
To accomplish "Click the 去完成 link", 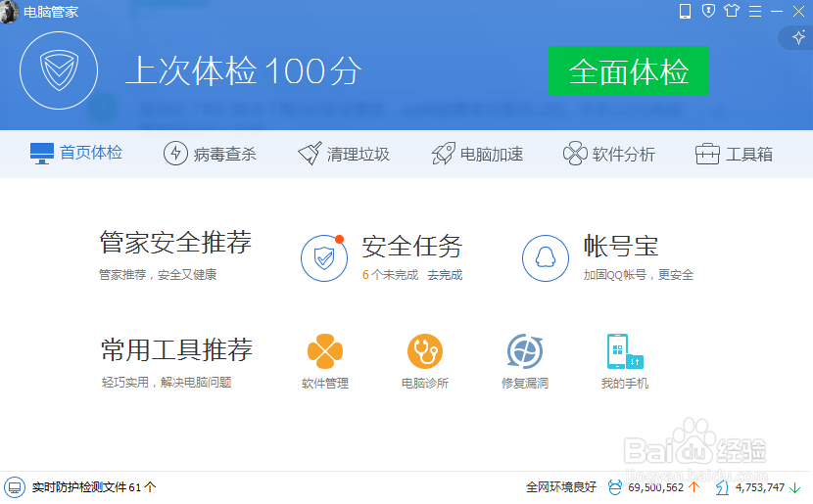I will (445, 275).
